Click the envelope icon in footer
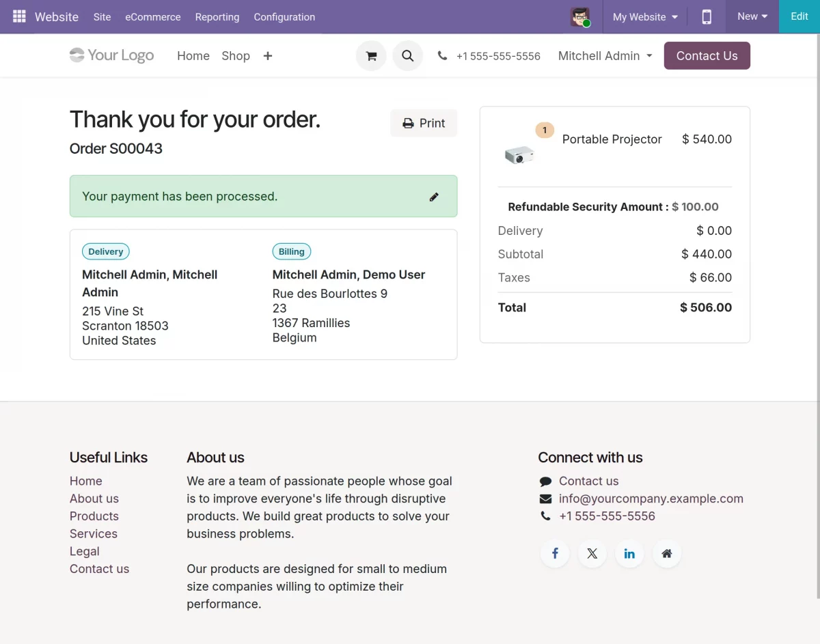The height and width of the screenshot is (644, 820). point(545,499)
